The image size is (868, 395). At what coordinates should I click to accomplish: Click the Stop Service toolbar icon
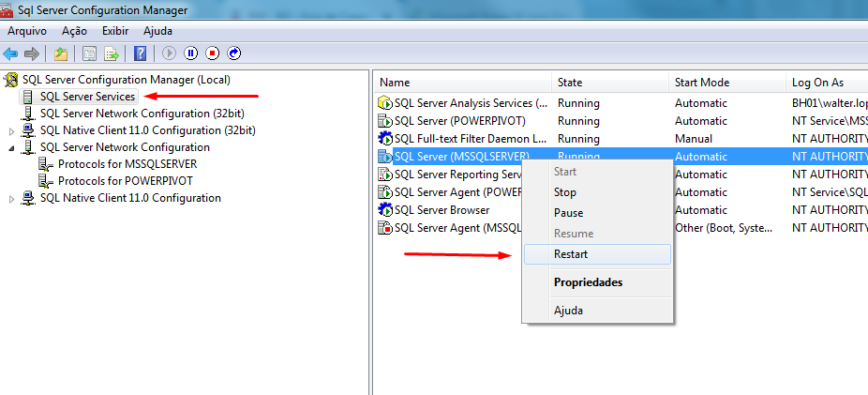click(x=213, y=53)
